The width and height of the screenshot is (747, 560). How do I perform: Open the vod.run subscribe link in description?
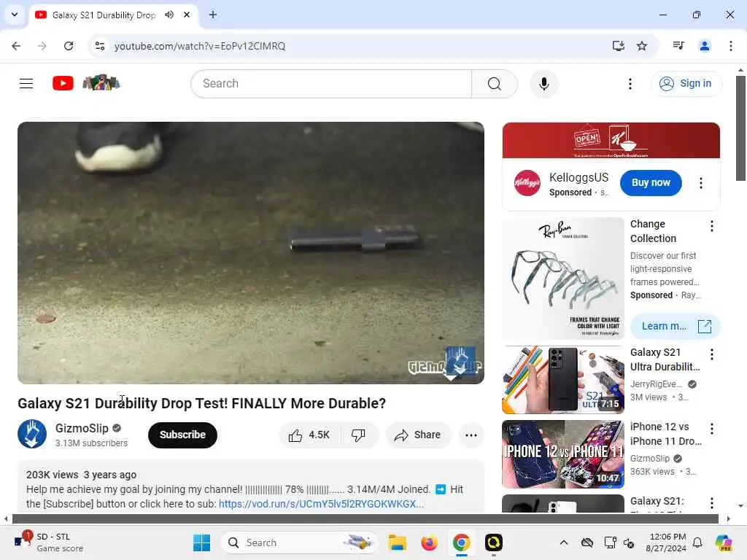pos(321,504)
